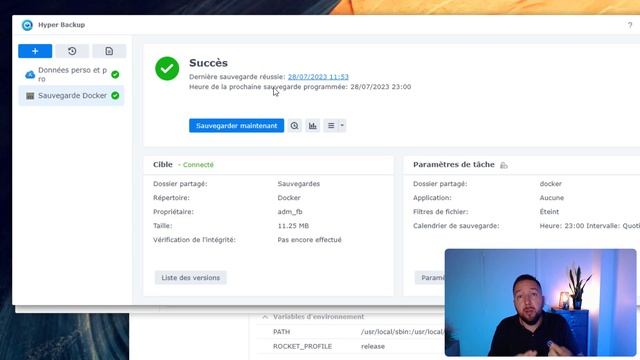Click the Hyper Backup window title
The height and width of the screenshot is (360, 640).
coord(62,25)
